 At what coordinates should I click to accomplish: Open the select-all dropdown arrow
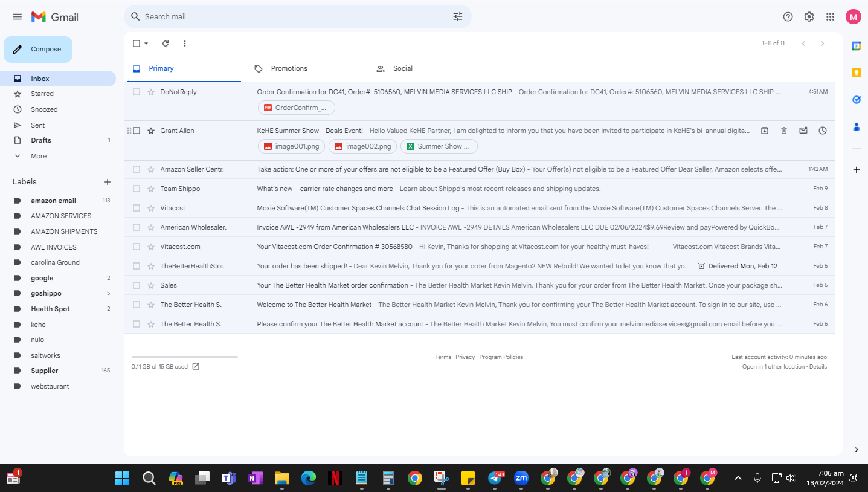click(x=146, y=44)
